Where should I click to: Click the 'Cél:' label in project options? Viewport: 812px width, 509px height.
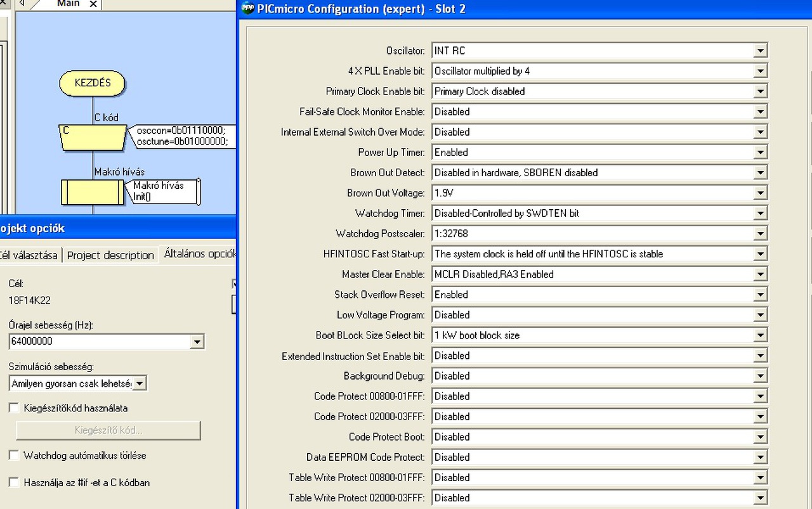click(x=16, y=283)
